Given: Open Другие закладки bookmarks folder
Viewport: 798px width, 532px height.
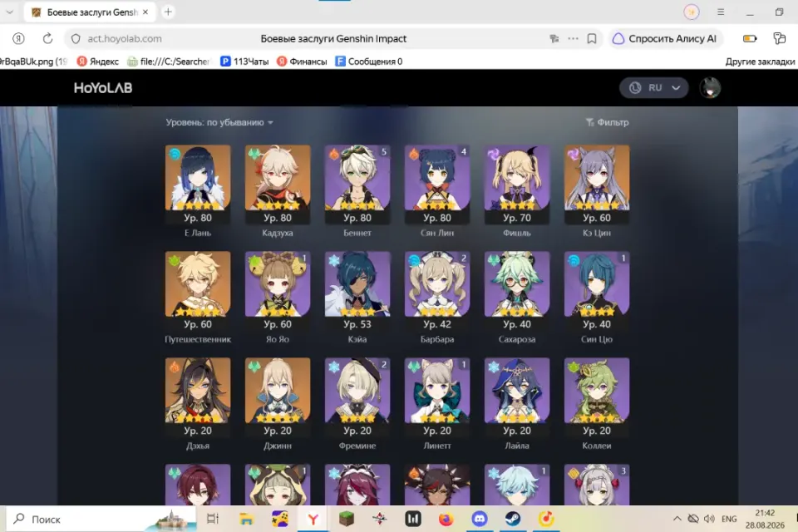Looking at the screenshot, I should [x=760, y=62].
